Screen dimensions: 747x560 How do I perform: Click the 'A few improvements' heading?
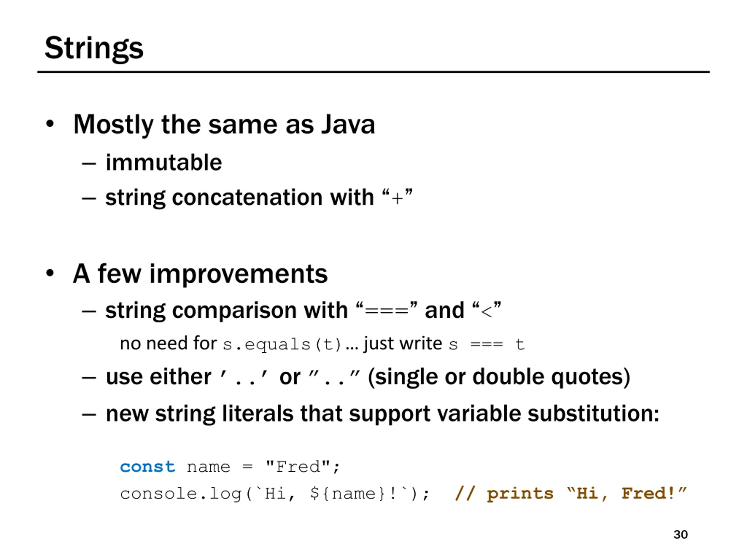click(200, 274)
